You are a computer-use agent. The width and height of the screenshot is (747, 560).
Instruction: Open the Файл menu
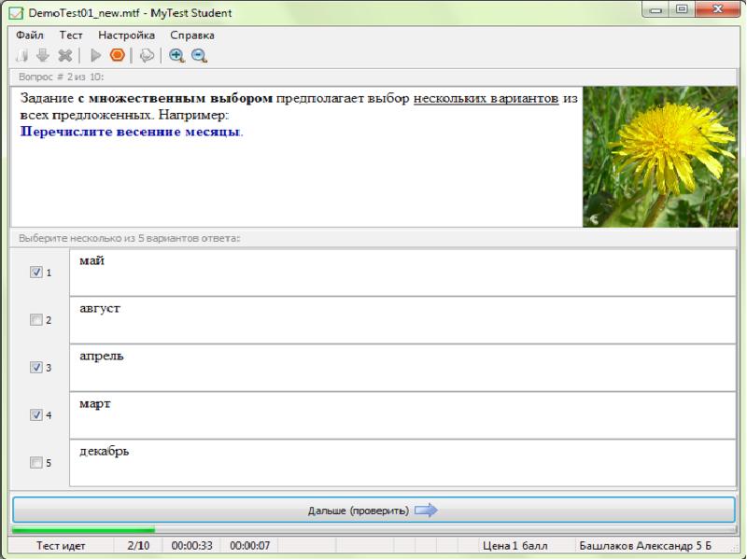pyautogui.click(x=30, y=35)
